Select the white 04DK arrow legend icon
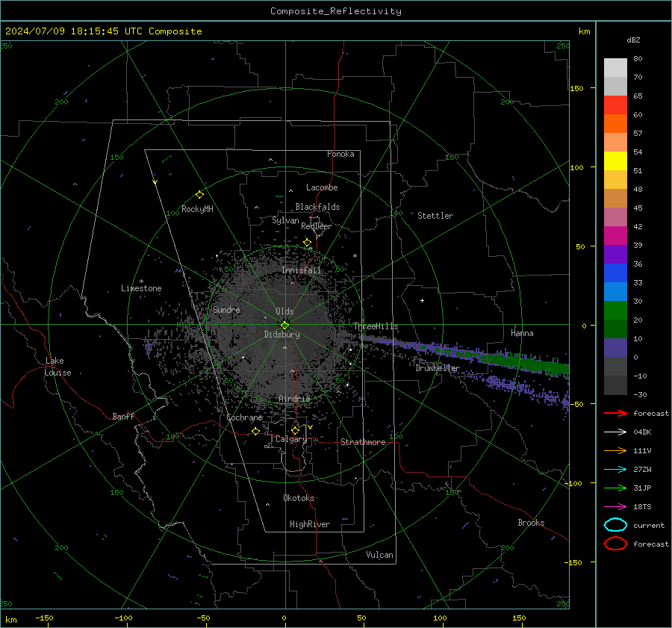 click(x=615, y=432)
